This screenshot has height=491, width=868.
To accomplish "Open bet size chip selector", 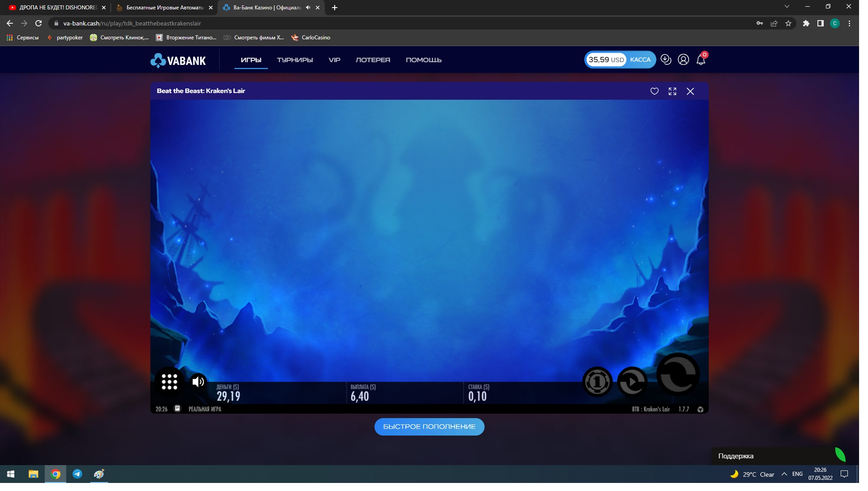I will [597, 381].
